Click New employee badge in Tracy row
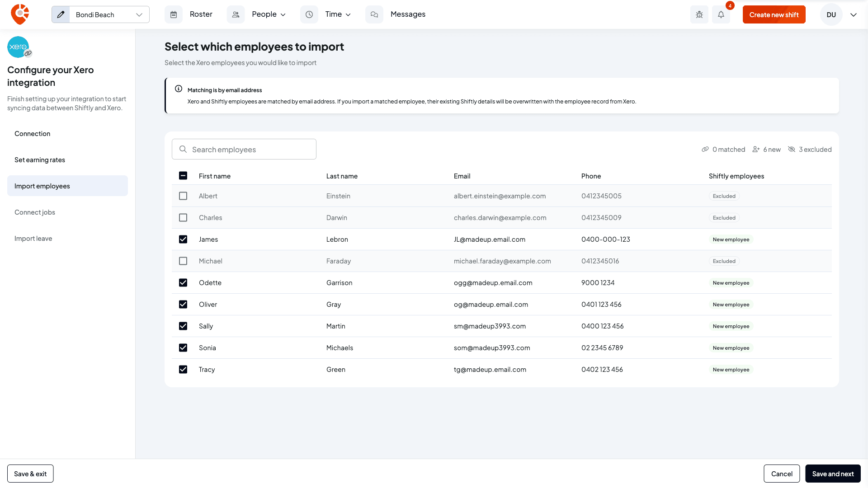Screen dimensions: 868x488 click(x=731, y=369)
